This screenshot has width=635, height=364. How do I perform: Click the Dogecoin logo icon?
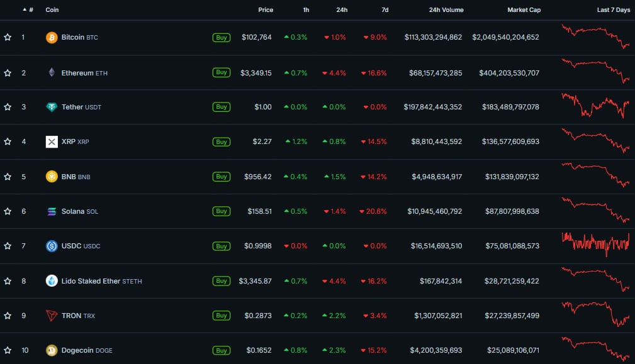pos(52,350)
